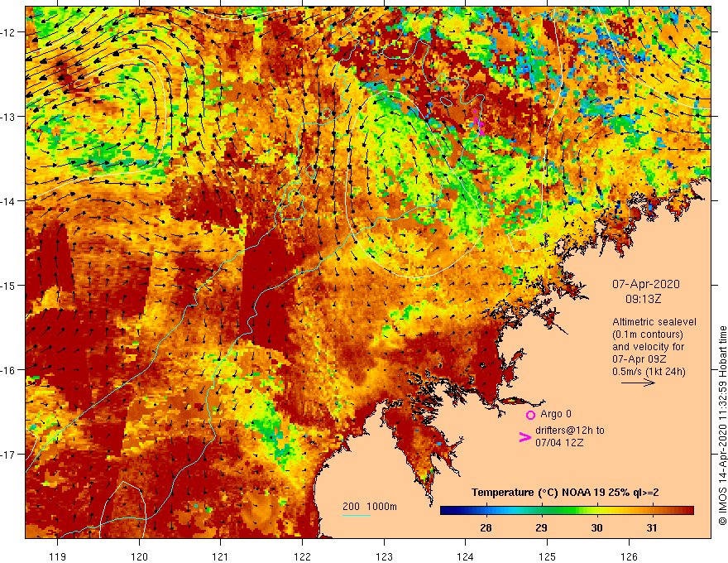Click the '07-Apr-2020' date label
Viewport: 728px width, 563px height.
[x=646, y=284]
